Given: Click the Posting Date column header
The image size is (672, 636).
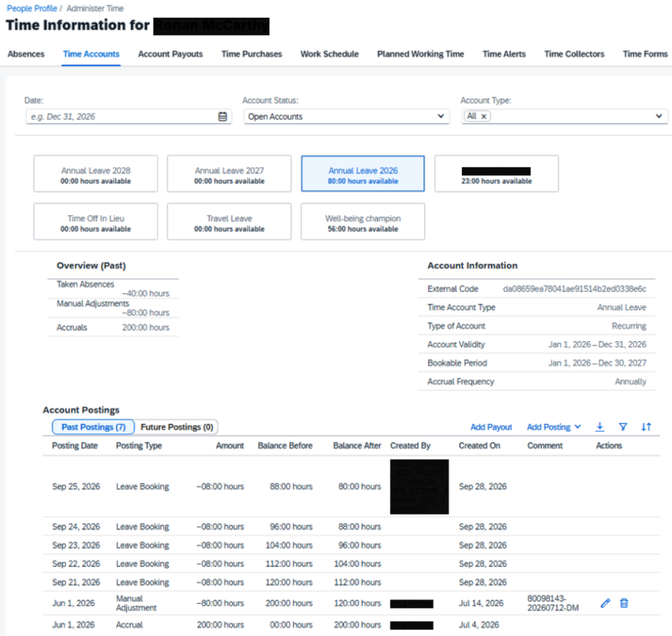Looking at the screenshot, I should pos(75,446).
